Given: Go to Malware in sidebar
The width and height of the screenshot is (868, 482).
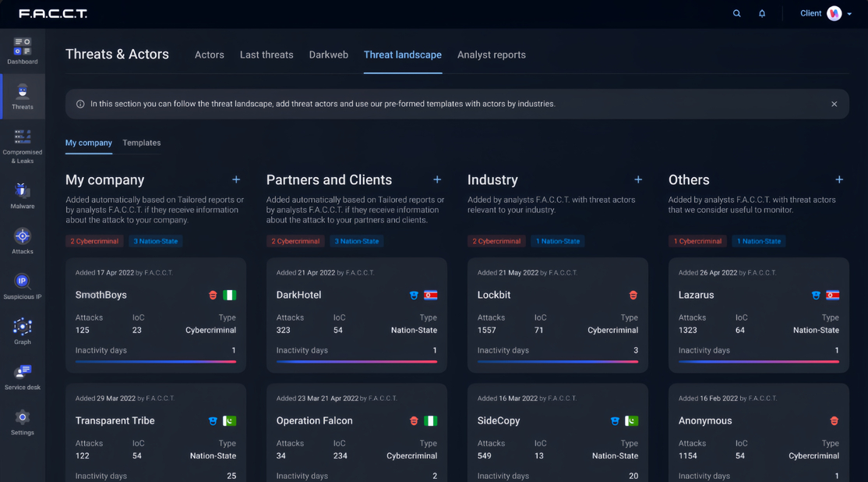Looking at the screenshot, I should click(22, 195).
